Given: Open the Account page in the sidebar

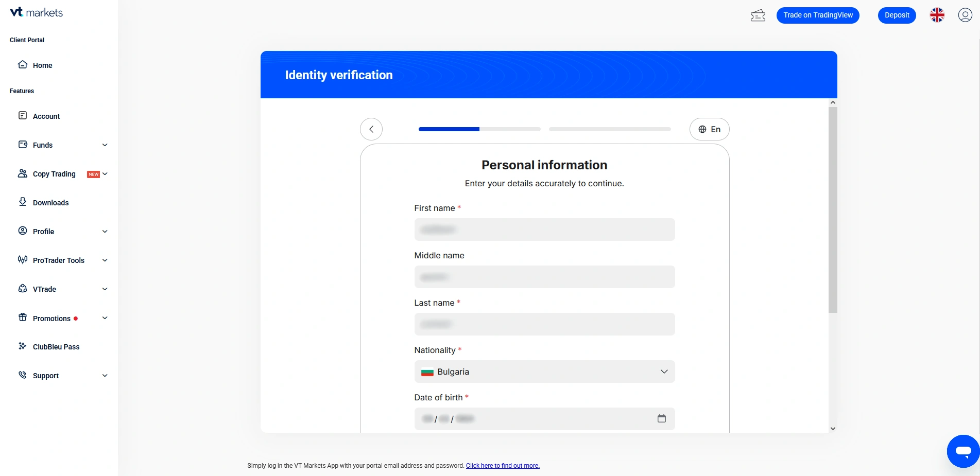Looking at the screenshot, I should pos(46,116).
